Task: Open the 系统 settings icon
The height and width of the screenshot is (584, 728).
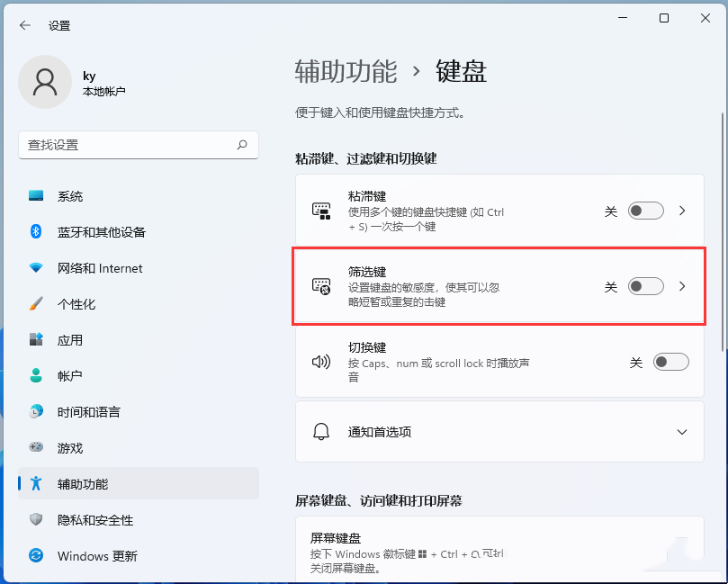Action: [x=36, y=195]
